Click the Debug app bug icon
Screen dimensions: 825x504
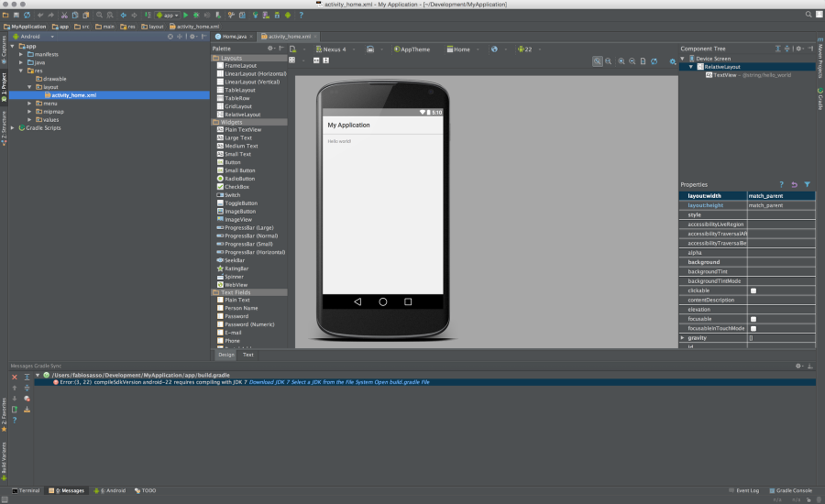point(196,16)
